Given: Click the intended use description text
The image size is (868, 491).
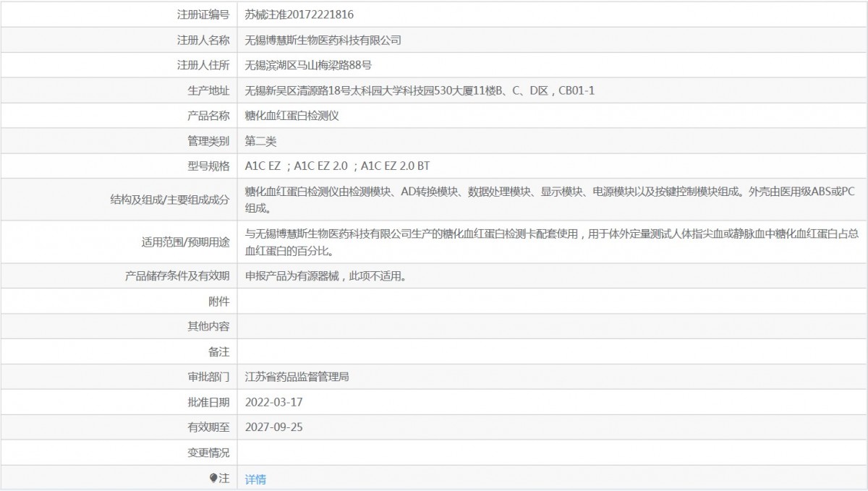Looking at the screenshot, I should pos(550,242).
